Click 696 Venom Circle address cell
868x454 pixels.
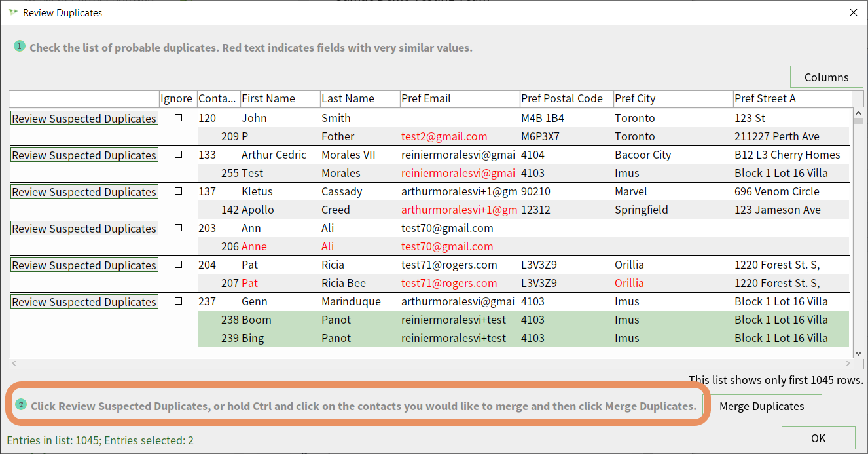[777, 191]
